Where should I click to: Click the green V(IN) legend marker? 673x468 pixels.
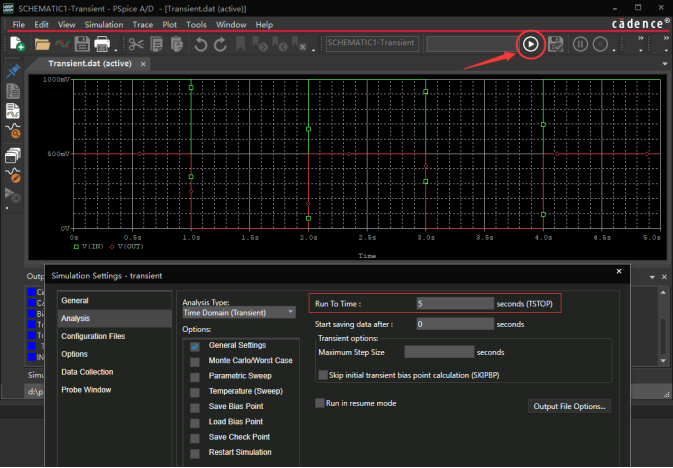pos(76,246)
